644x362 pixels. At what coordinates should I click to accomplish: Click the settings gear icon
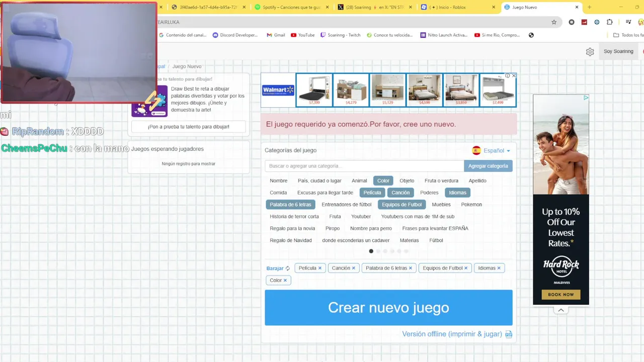[x=590, y=52]
